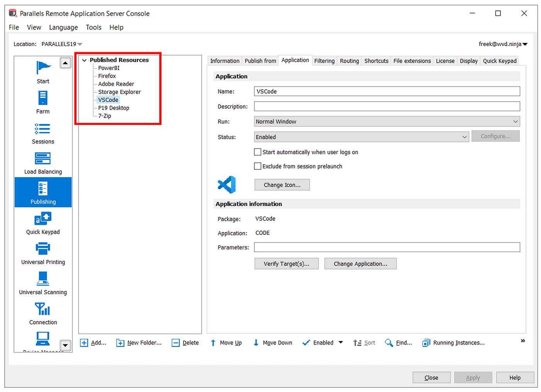
Task: Open partially hidden Device Manager icon
Action: tap(43, 339)
